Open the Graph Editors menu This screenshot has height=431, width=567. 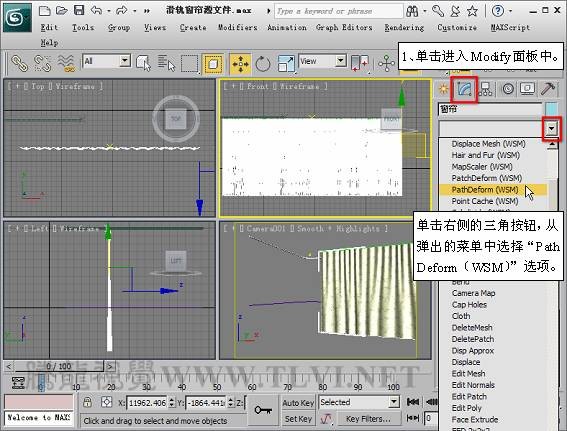click(x=344, y=27)
